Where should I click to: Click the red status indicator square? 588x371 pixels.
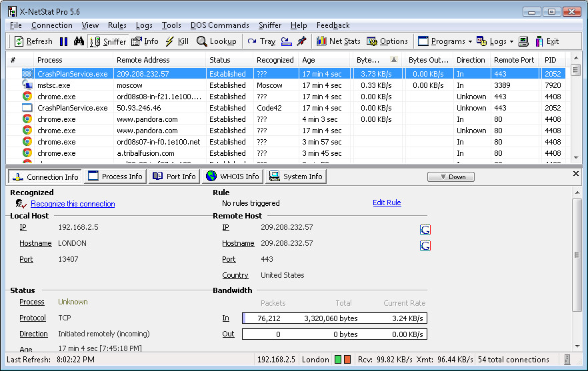point(347,360)
